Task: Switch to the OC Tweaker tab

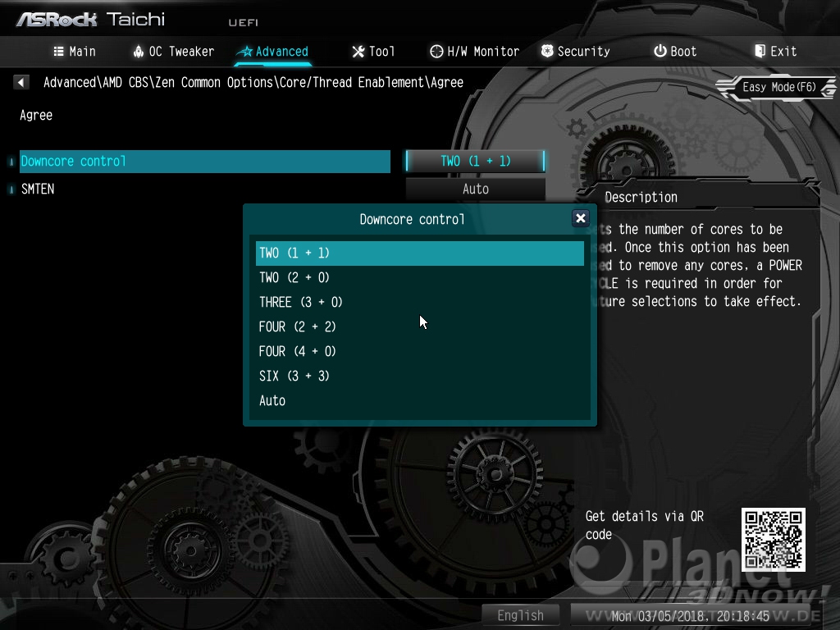Action: (174, 52)
